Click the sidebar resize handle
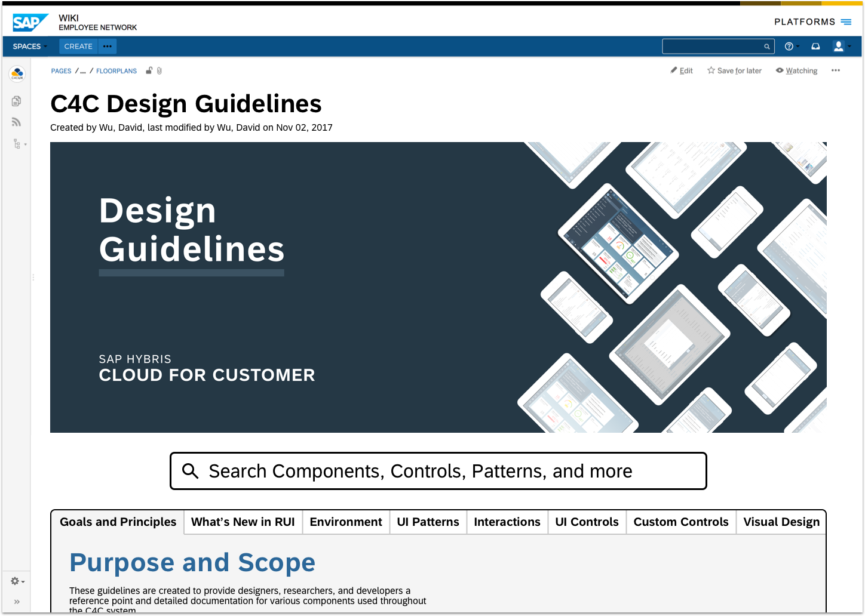 click(x=33, y=278)
